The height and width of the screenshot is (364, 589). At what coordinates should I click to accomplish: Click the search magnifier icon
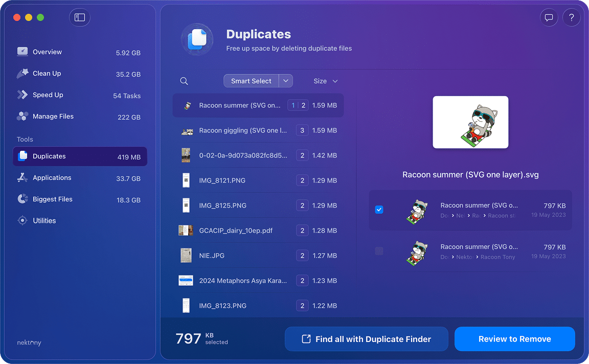[x=184, y=81]
